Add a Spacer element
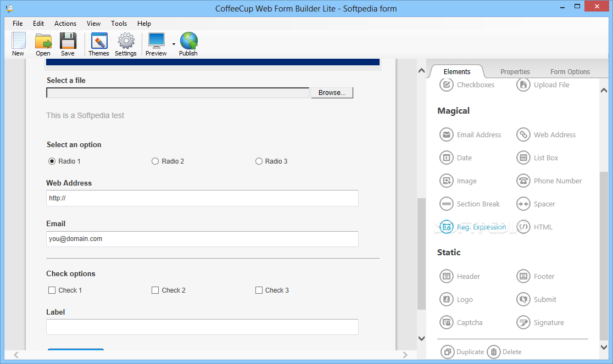613x364 pixels. click(x=536, y=204)
